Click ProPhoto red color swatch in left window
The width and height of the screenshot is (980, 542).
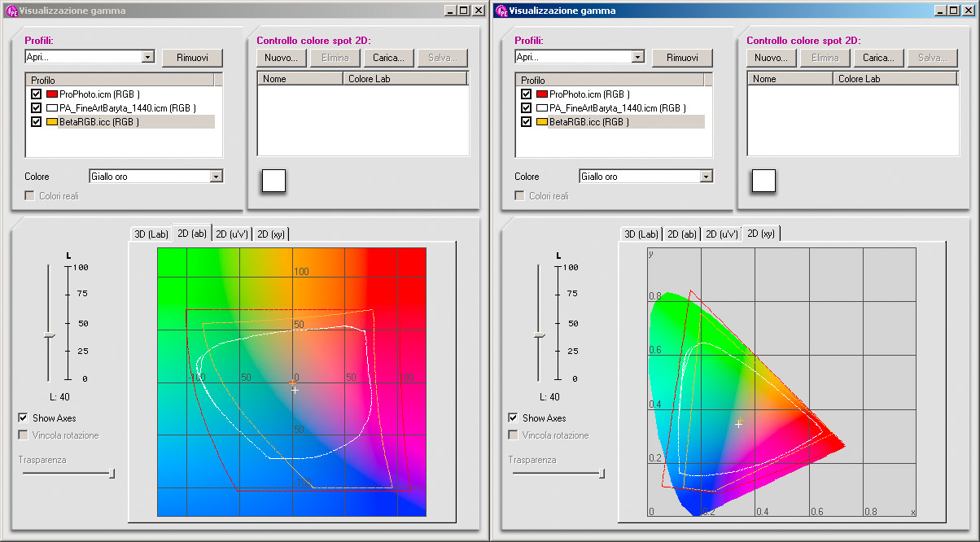[x=52, y=94]
